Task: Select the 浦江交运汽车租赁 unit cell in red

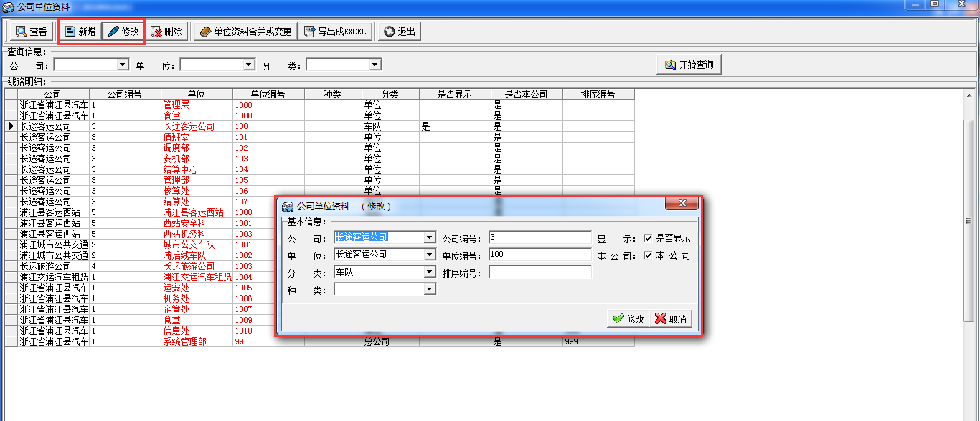Action: click(x=197, y=277)
